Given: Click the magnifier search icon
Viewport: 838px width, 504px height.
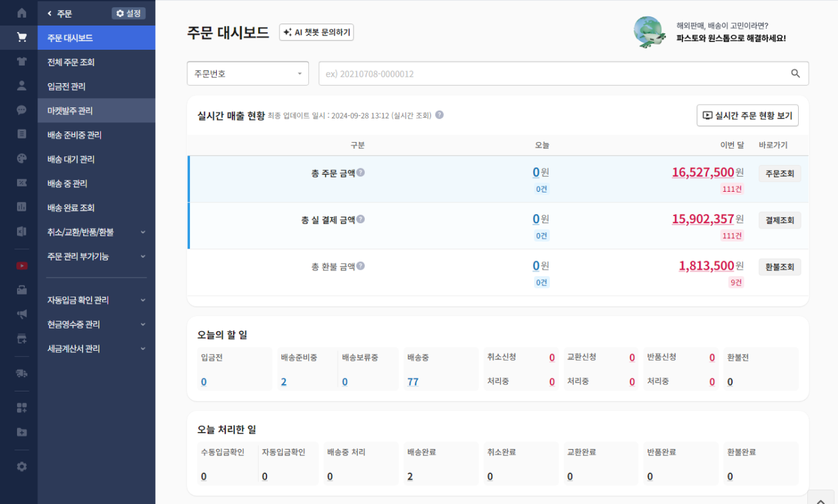Looking at the screenshot, I should point(795,74).
